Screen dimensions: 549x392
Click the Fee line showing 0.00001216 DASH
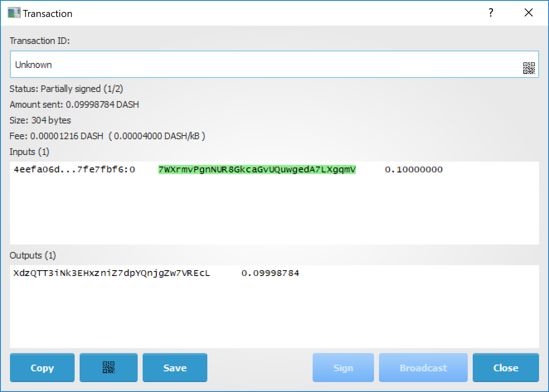coord(107,136)
